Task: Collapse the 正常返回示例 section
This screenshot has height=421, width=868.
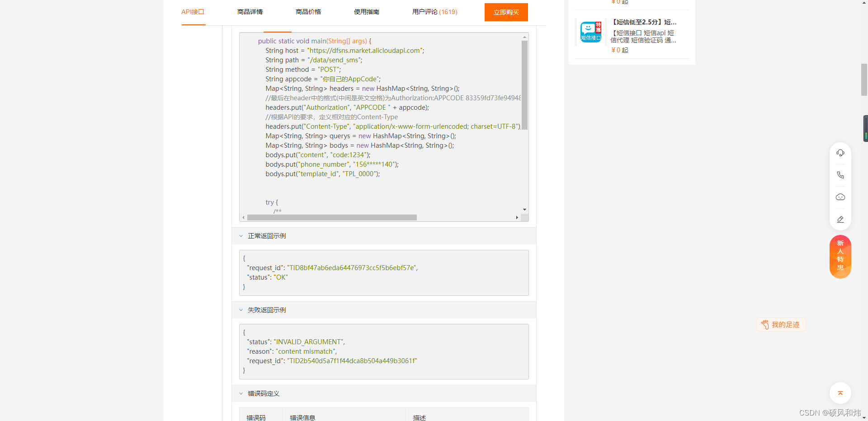Action: [x=241, y=236]
